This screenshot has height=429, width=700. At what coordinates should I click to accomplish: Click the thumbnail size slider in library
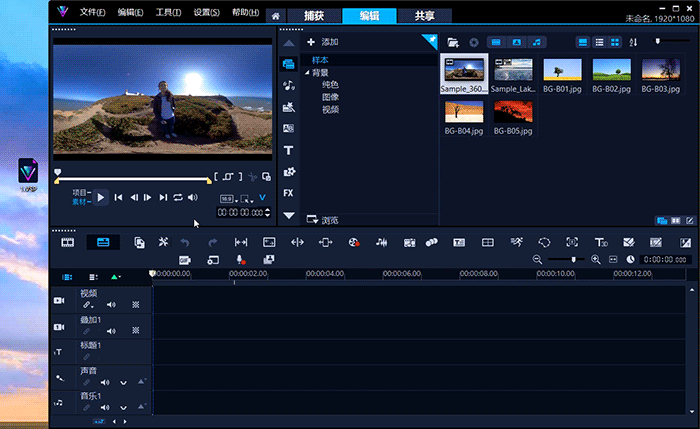657,42
